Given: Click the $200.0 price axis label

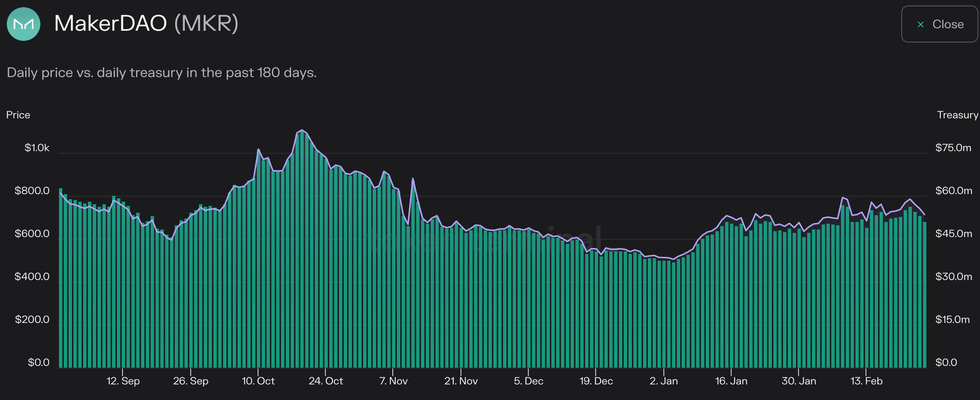Looking at the screenshot, I should click(32, 320).
